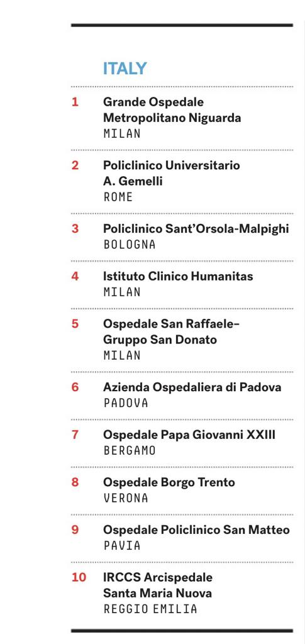Open Azienda Ospedaliera di Padova entry
This screenshot has height=644, width=305.
click(x=192, y=387)
